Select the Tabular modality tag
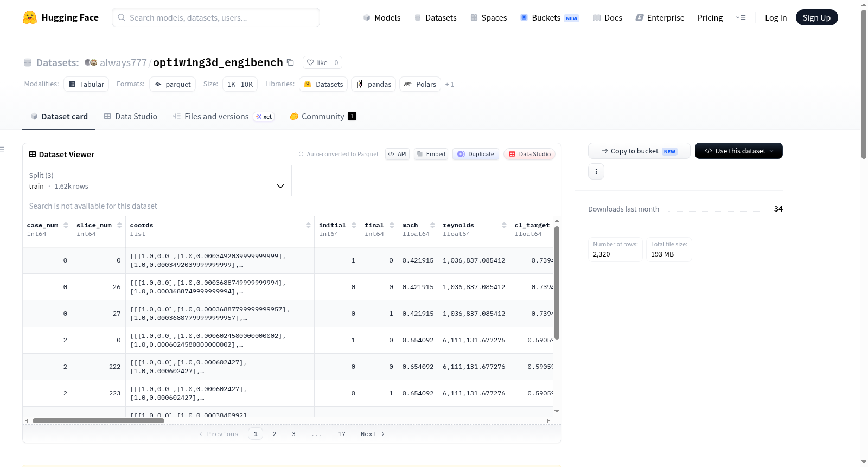Viewport: 868px width, 467px height. point(86,84)
